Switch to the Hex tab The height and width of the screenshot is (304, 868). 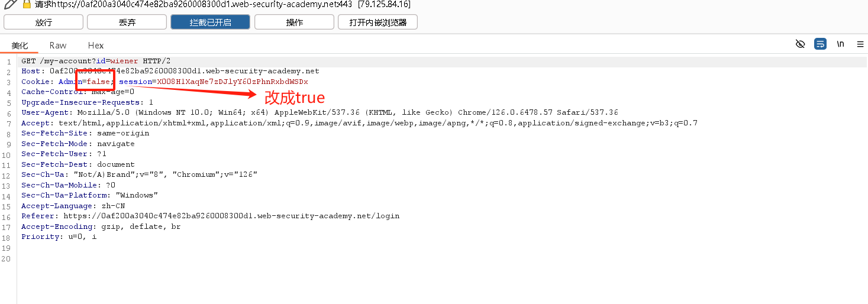96,46
